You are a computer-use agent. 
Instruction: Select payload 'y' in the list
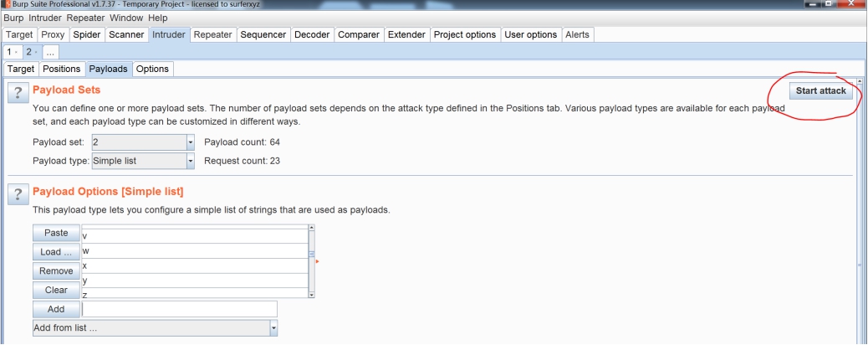[195, 281]
